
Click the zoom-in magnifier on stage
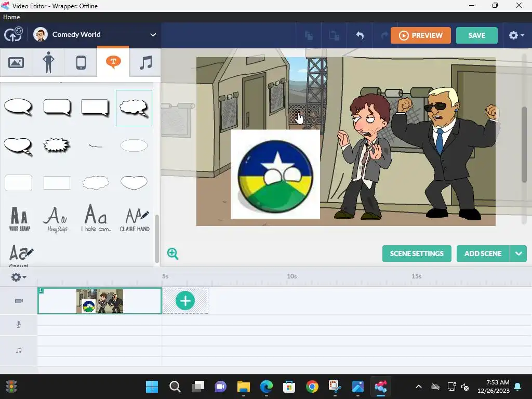(x=172, y=254)
